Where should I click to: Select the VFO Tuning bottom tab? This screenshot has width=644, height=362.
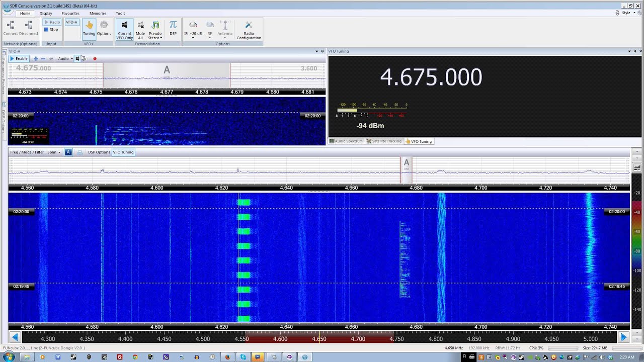[x=419, y=141]
